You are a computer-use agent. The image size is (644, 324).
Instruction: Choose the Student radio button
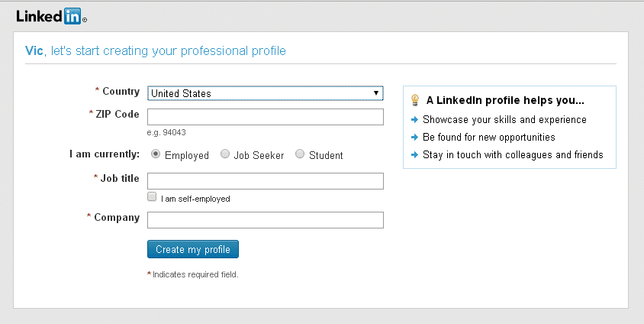(300, 154)
